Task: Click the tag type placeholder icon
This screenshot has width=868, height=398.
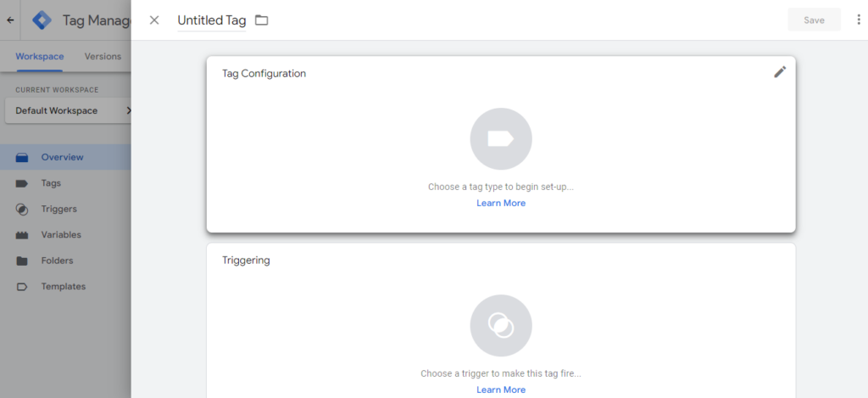Action: 501,139
